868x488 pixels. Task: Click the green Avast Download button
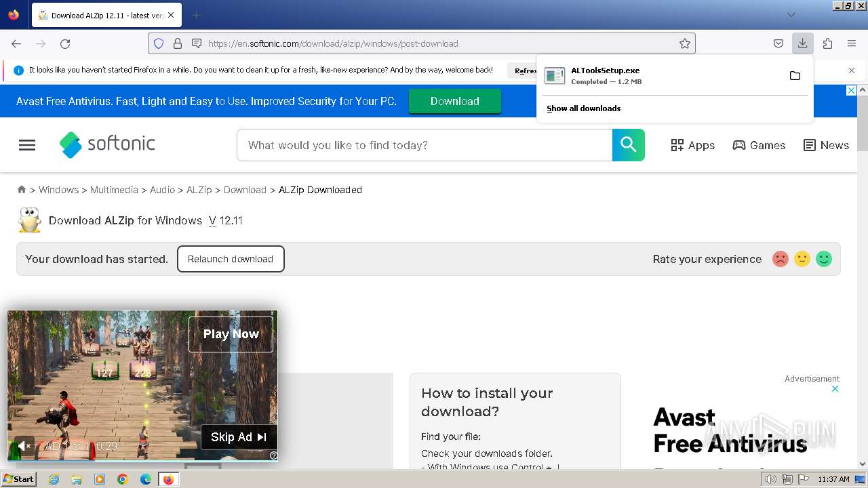[x=454, y=101]
